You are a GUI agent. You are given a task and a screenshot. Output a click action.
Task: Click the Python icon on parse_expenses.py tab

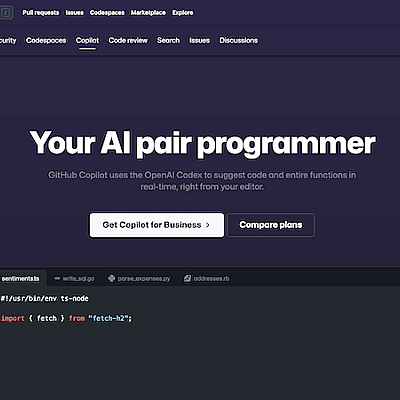tap(112, 278)
